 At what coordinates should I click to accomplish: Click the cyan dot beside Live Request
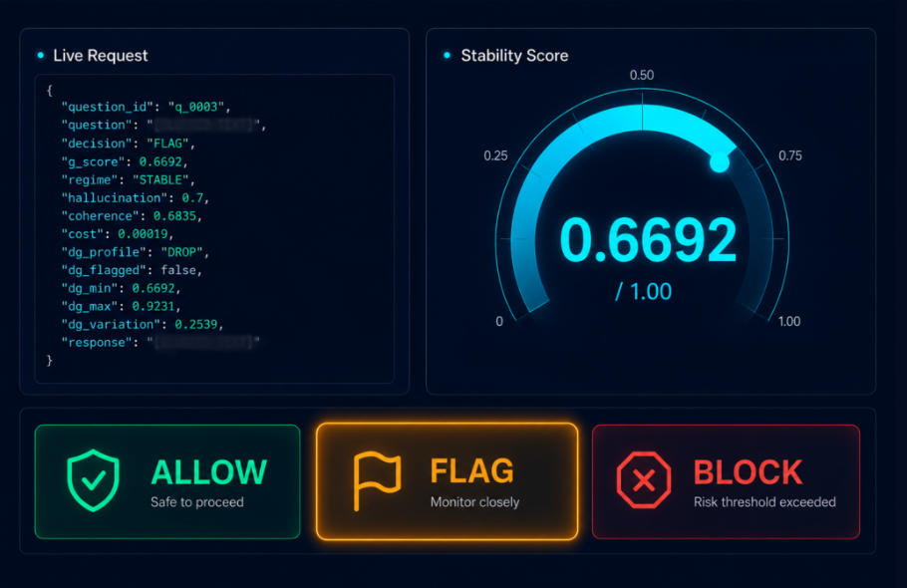41,56
